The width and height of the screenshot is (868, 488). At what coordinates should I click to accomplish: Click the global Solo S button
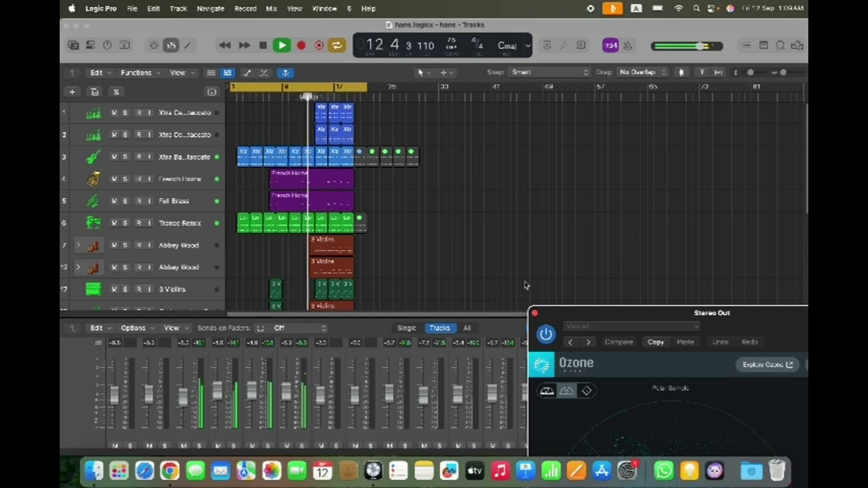[116, 91]
